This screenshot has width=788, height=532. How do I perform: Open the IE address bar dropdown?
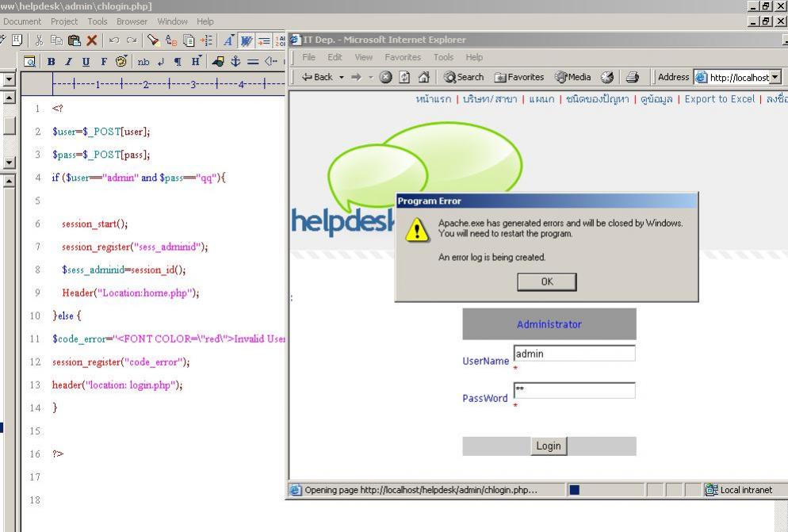775,77
